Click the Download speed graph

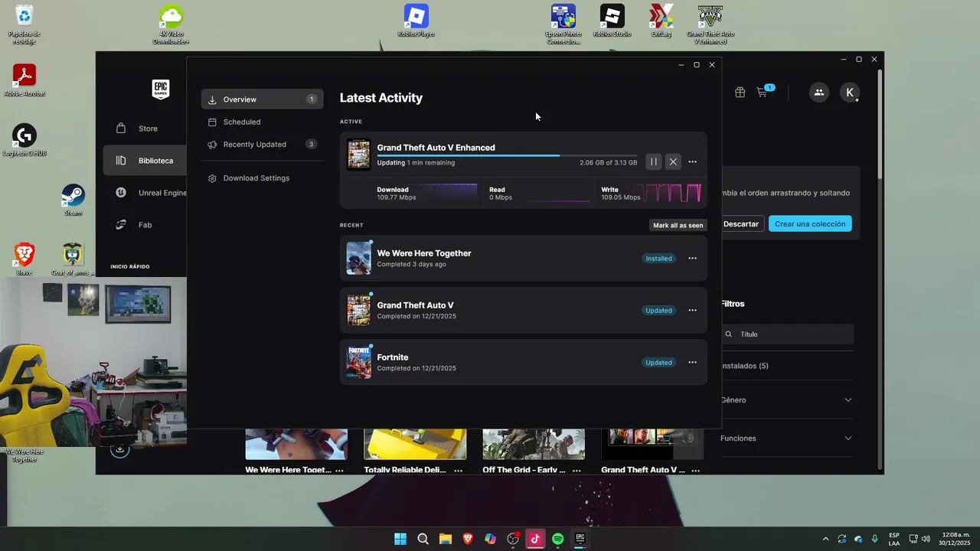pos(448,193)
